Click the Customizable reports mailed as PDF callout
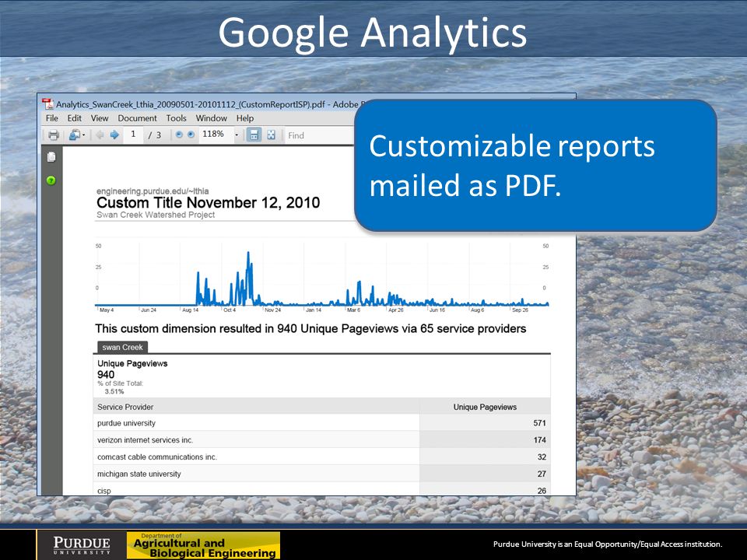 point(535,165)
